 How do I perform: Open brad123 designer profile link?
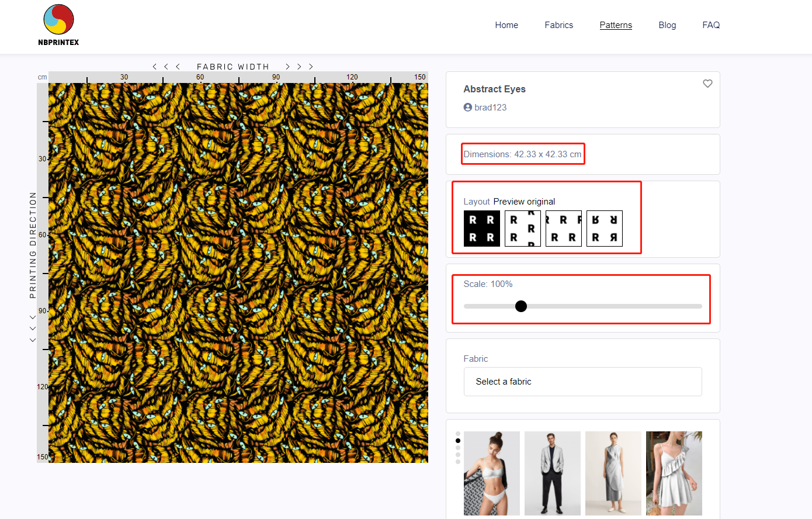(490, 108)
